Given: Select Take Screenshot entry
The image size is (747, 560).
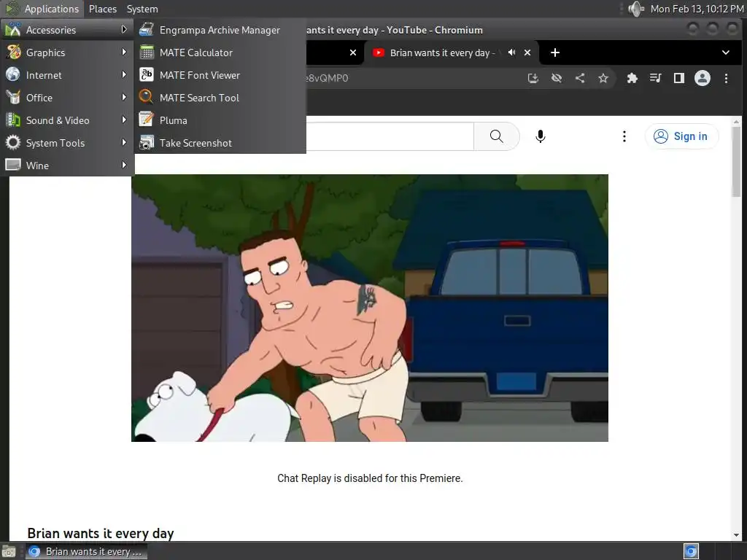Looking at the screenshot, I should tap(220, 143).
